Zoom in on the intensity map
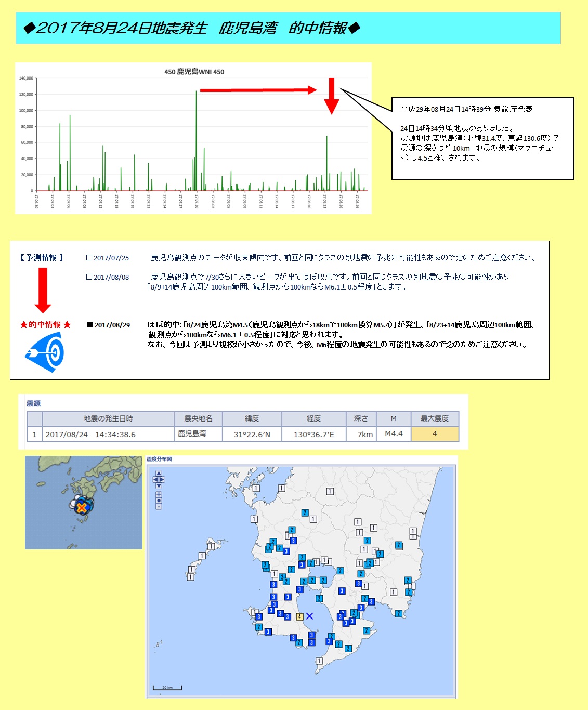588x710 pixels. click(159, 494)
